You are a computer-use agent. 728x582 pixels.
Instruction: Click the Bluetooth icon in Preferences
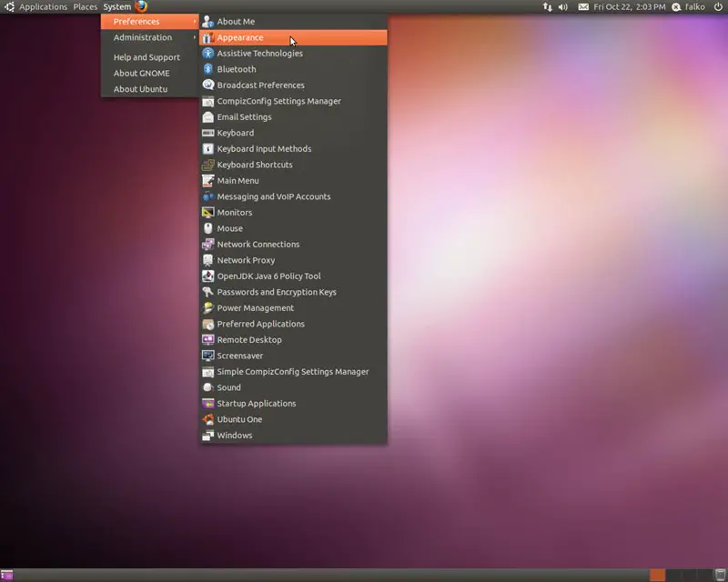[x=208, y=69]
